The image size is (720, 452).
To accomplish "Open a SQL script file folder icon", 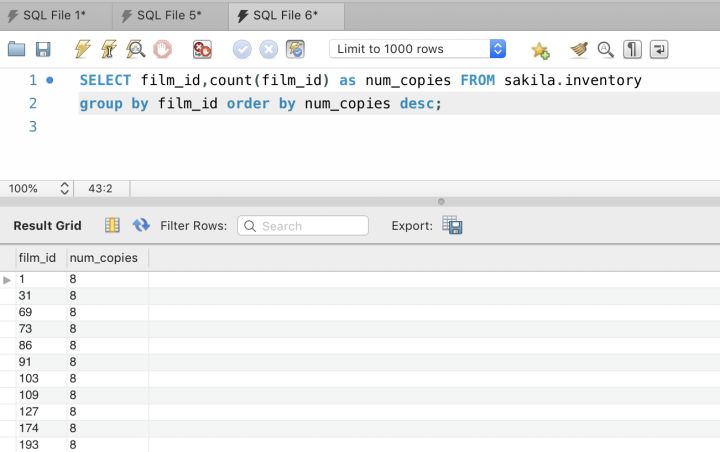I will pyautogui.click(x=17, y=49).
